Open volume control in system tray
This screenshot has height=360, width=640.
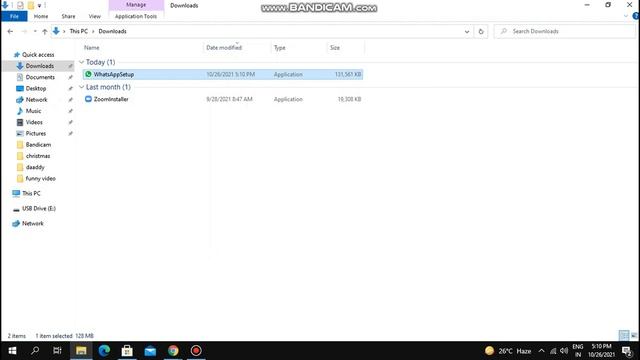(564, 351)
